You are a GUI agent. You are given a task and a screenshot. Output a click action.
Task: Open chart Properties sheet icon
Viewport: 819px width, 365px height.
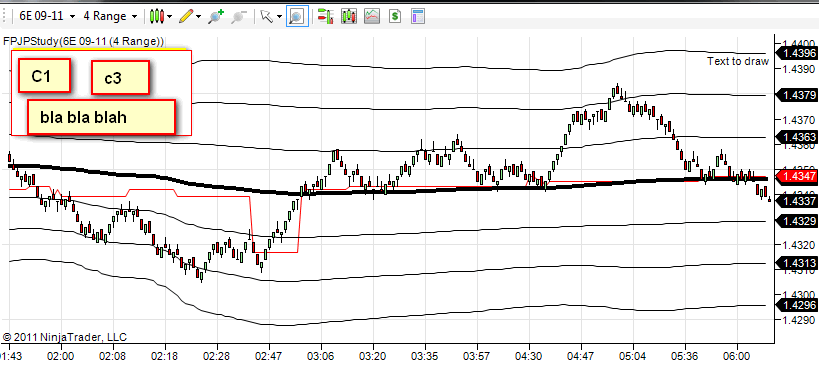418,16
